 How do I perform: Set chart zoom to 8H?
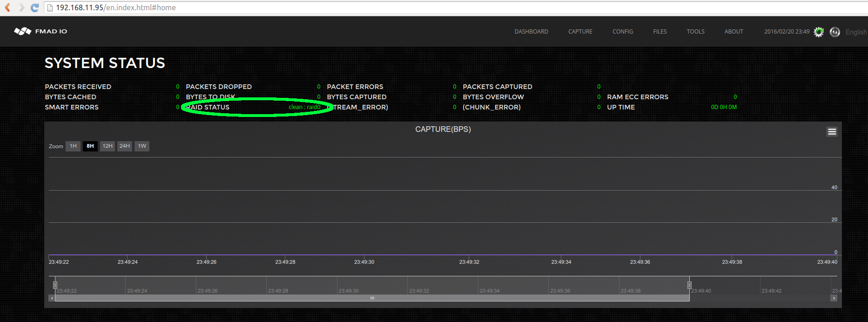[x=90, y=146]
